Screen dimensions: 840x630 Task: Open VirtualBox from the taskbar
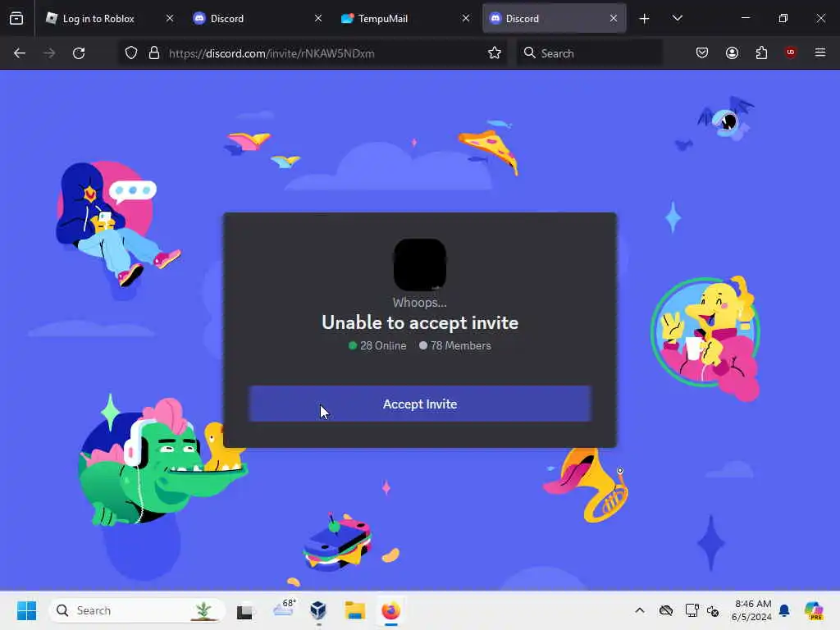(318, 610)
